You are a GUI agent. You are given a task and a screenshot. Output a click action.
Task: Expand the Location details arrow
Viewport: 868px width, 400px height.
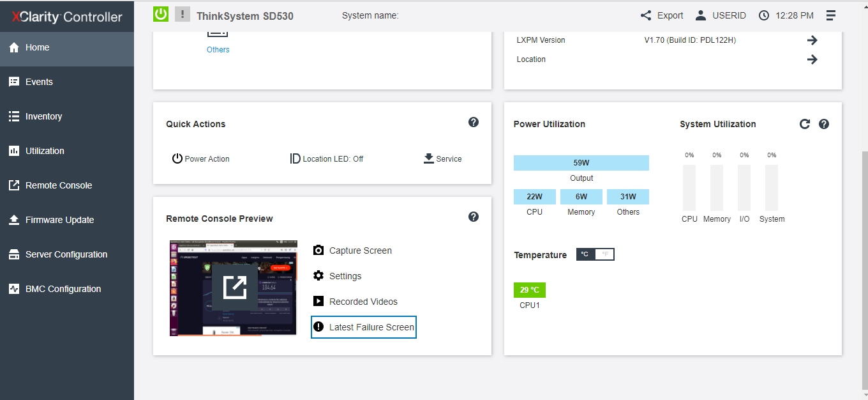tap(812, 59)
